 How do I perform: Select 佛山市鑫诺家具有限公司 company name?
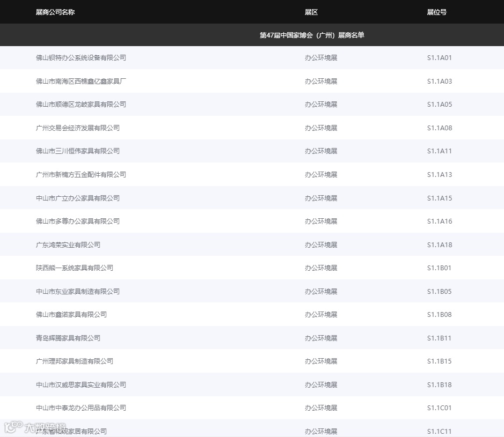click(71, 314)
